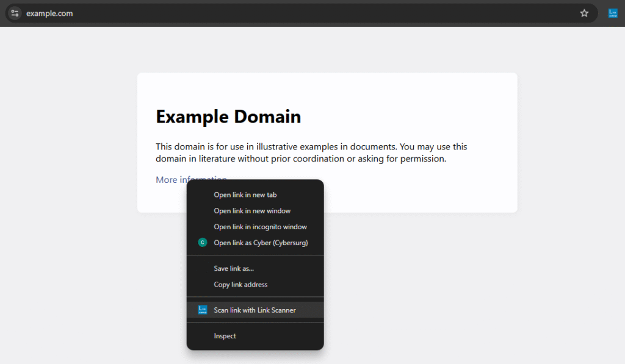Screen dimensions: 625x364
Task: Select 'Open link in new window'
Action: click(252, 211)
